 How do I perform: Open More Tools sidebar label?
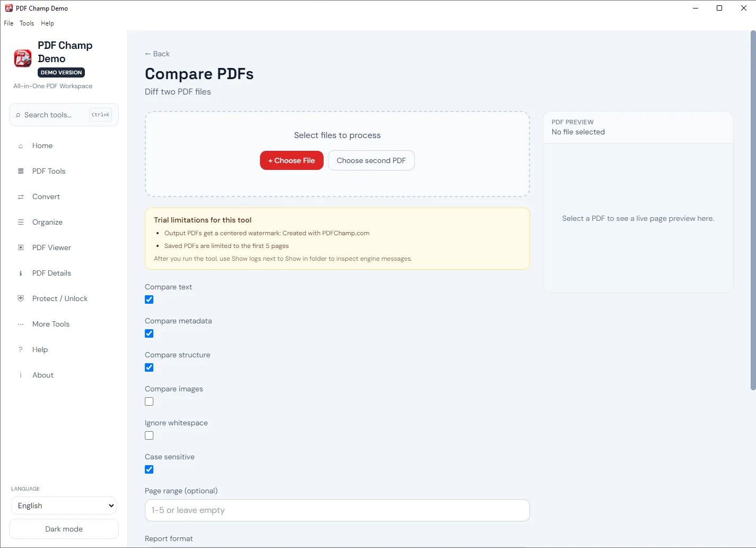pyautogui.click(x=51, y=324)
